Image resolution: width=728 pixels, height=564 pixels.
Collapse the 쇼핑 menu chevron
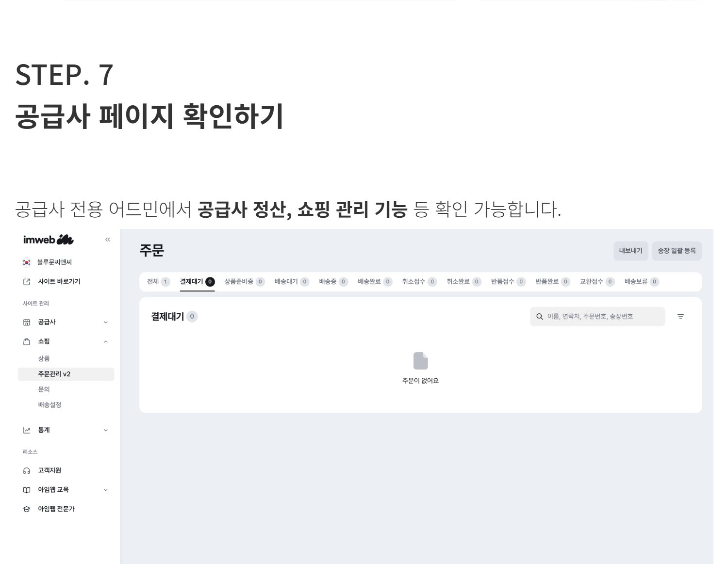tap(106, 342)
